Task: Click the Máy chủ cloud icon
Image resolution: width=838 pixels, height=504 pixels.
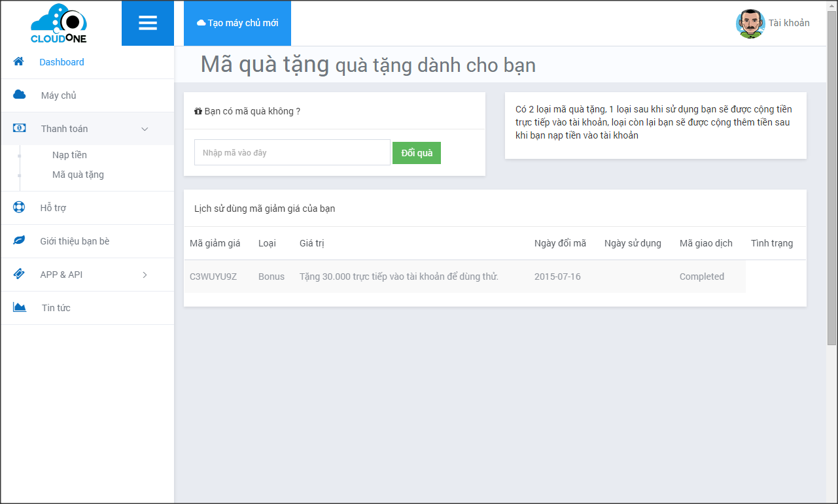Action: 20,95
